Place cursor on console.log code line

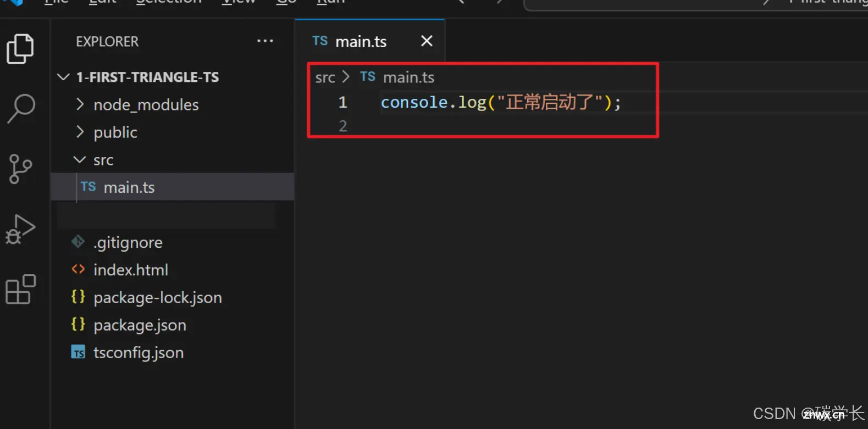[501, 102]
